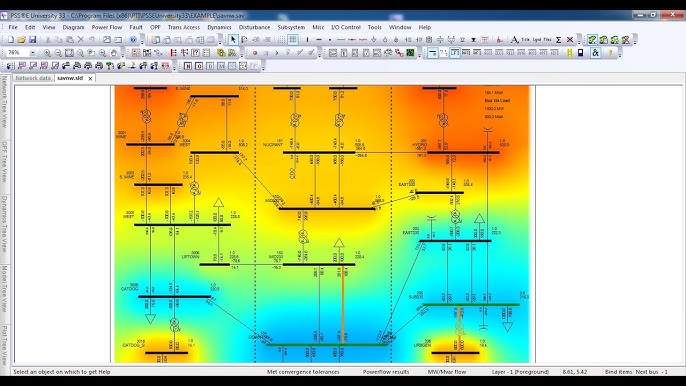
Task: Open the Dynamics menu
Action: [219, 27]
